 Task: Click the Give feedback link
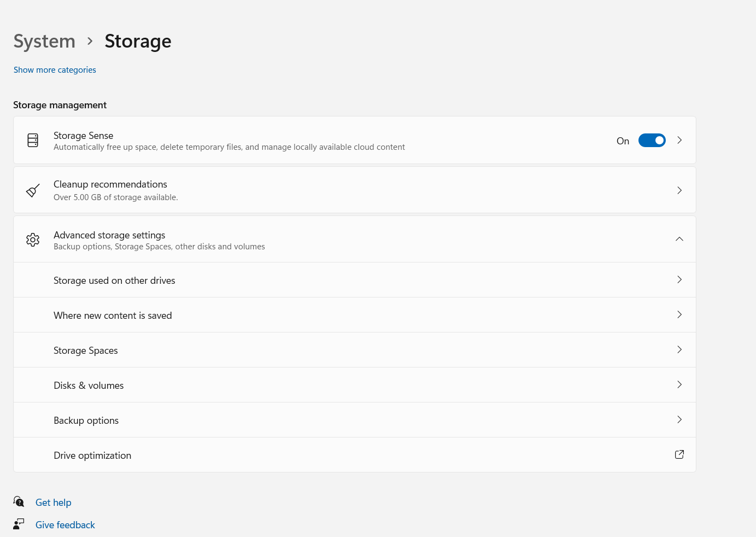pos(65,525)
